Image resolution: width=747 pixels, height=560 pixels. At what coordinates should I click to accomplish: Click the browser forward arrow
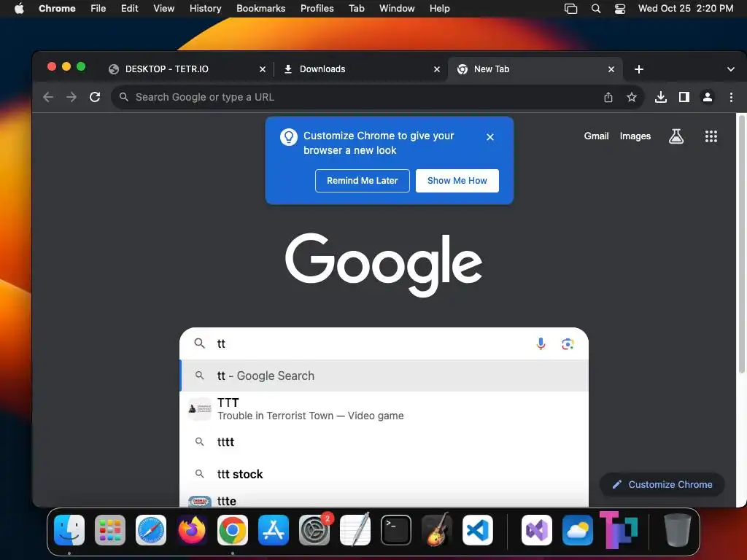coord(71,97)
